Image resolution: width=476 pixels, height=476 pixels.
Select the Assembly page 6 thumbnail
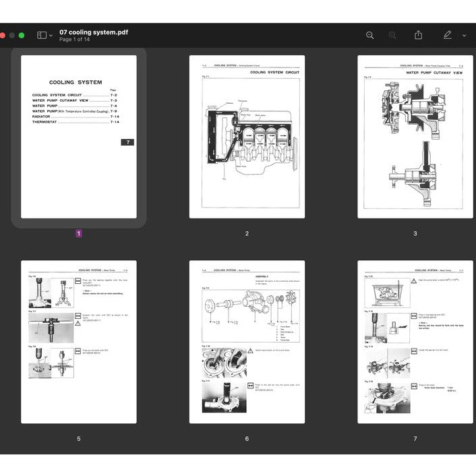tap(247, 342)
